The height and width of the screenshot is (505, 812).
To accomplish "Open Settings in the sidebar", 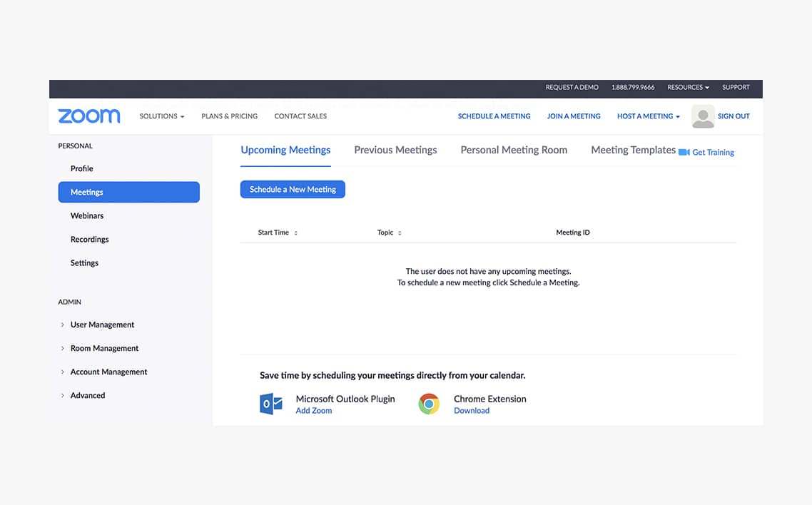I will (x=84, y=263).
